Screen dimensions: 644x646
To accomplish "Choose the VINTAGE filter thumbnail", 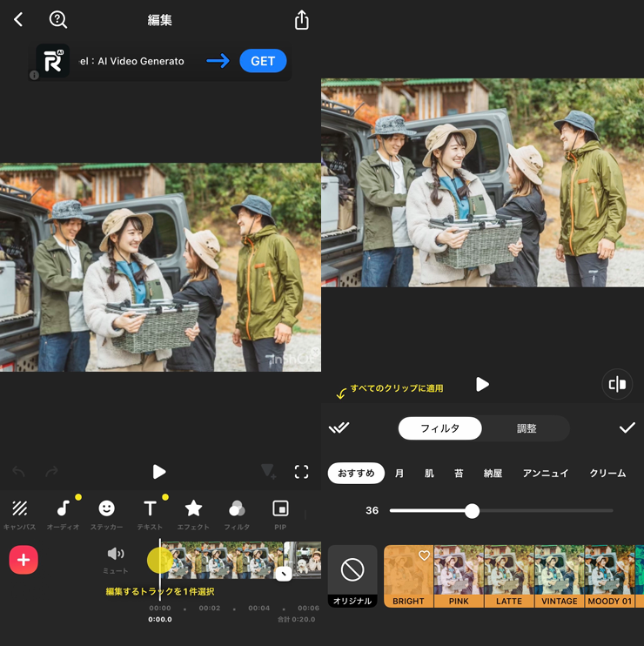I will pyautogui.click(x=560, y=575).
